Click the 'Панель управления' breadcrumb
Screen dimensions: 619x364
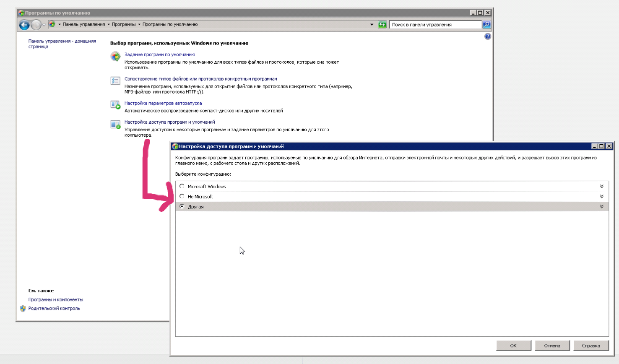(84, 24)
